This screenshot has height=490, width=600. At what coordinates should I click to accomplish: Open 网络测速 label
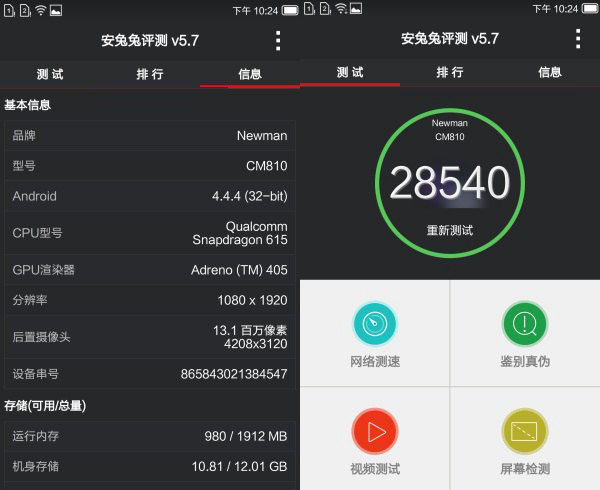pyautogui.click(x=375, y=361)
